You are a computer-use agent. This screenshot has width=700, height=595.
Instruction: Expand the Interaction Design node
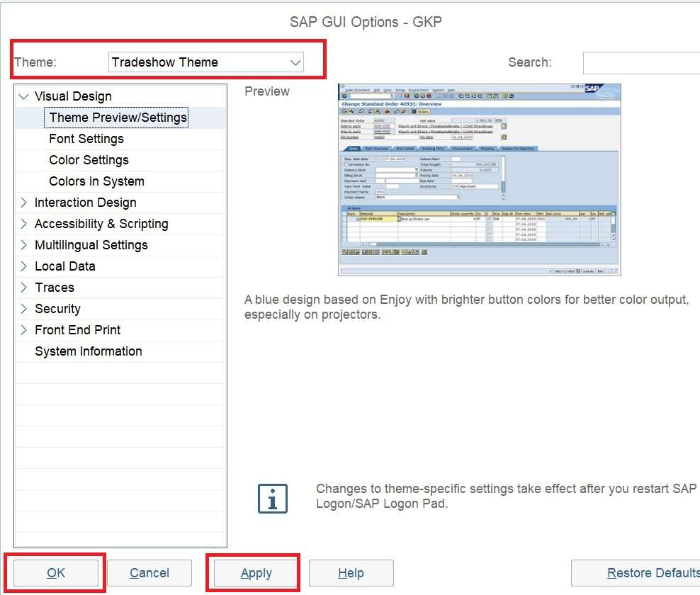(x=24, y=203)
